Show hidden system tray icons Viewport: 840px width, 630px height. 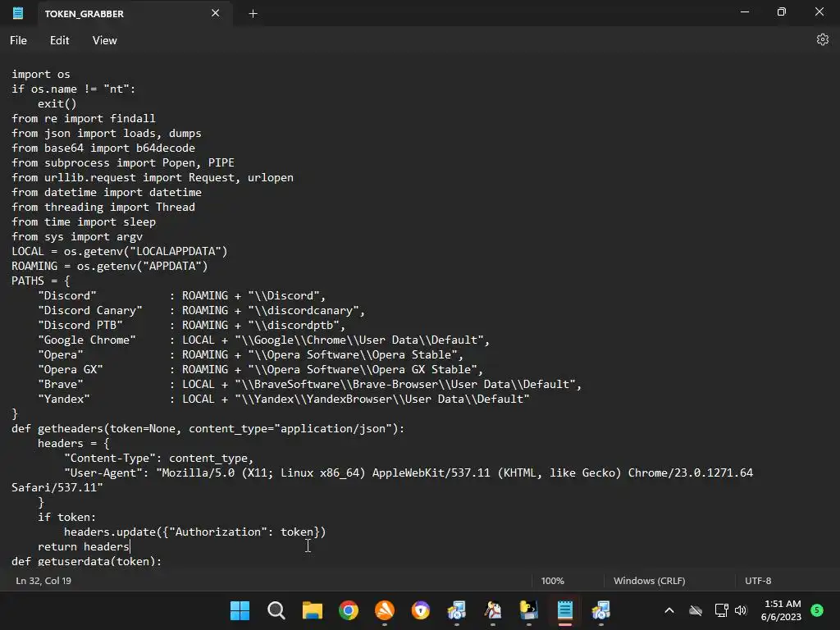(669, 610)
